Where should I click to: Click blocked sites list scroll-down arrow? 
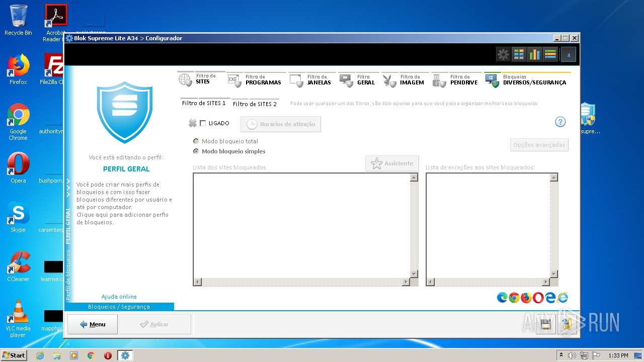coord(414,274)
